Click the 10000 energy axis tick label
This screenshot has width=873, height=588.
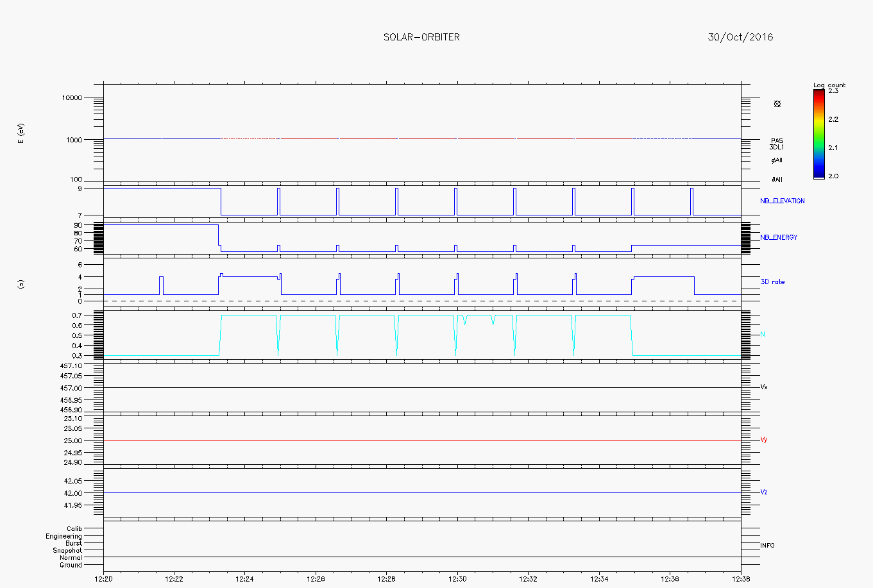(72, 97)
